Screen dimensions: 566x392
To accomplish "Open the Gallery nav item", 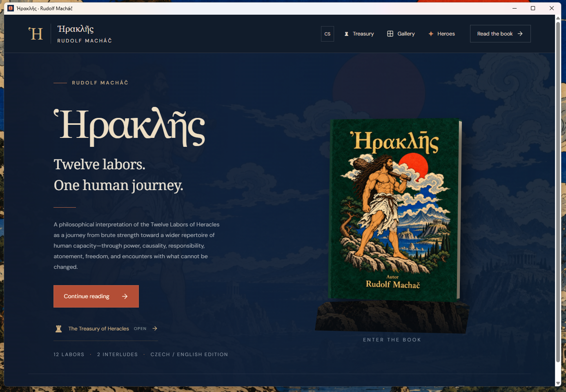I will click(401, 34).
